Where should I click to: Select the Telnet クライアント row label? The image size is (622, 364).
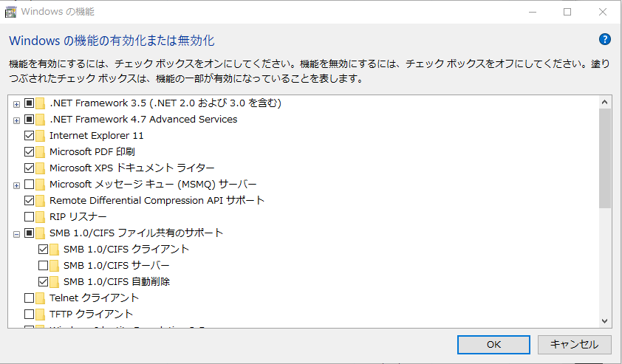pyautogui.click(x=94, y=298)
